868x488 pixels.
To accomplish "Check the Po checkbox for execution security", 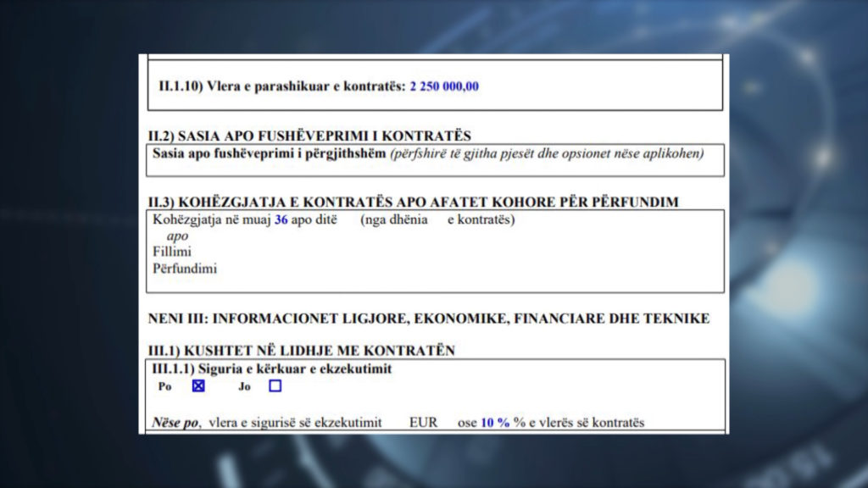I will [198, 385].
